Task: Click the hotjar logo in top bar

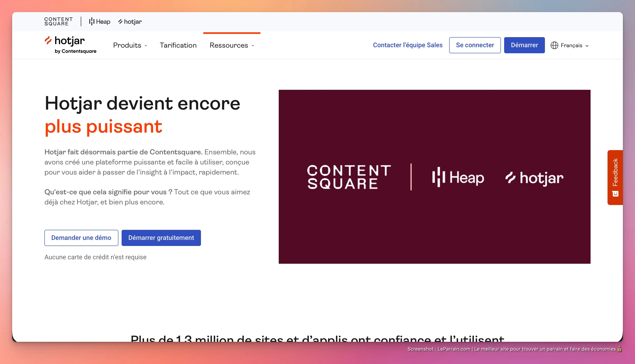Action: (130, 22)
